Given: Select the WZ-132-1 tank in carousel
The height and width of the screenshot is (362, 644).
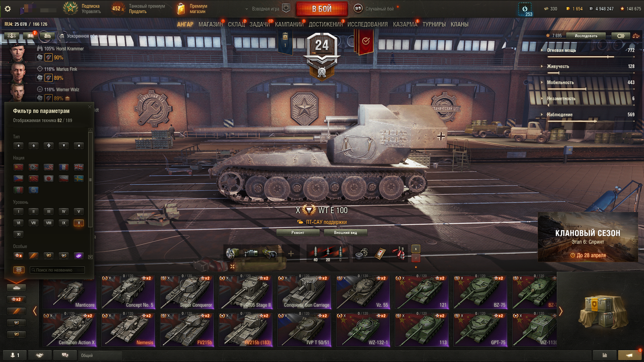Looking at the screenshot, I should 364,329.
